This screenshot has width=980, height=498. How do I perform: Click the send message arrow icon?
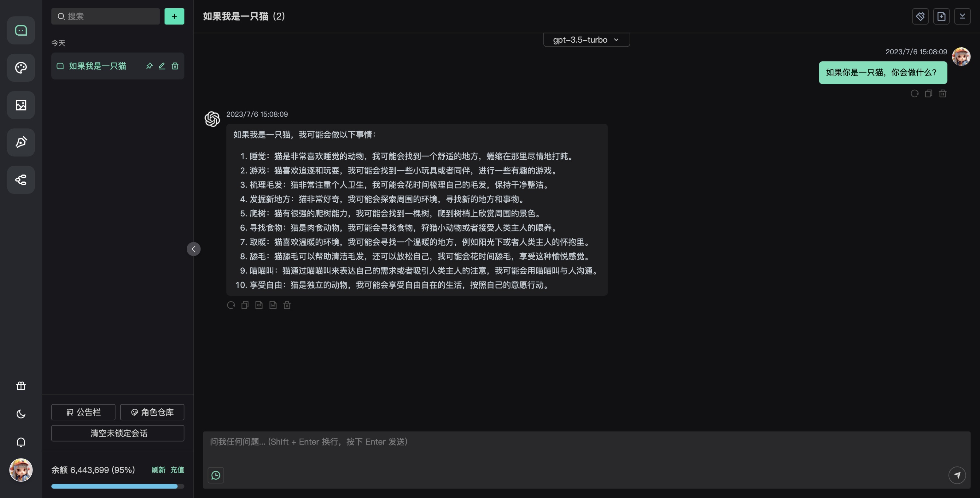pos(957,475)
